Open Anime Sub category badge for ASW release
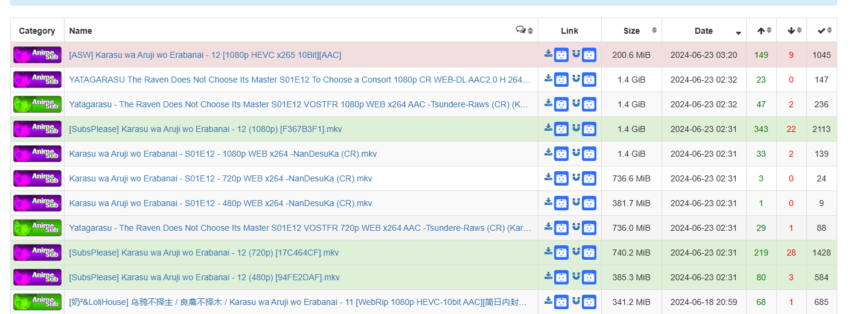The width and height of the screenshot is (868, 314). 37,55
